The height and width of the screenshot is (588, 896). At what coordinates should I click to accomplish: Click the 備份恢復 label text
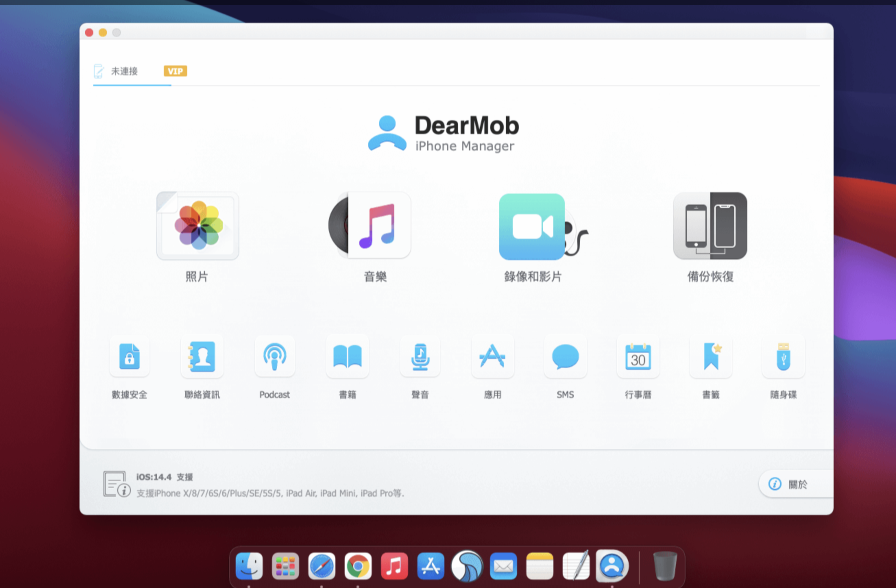pyautogui.click(x=711, y=277)
